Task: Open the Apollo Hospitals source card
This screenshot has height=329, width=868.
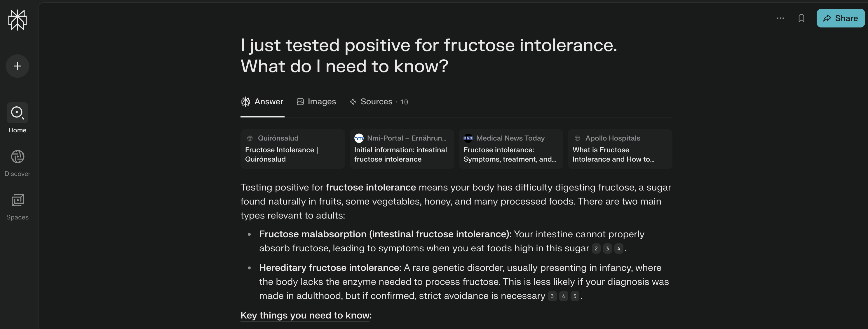Action: [620, 149]
